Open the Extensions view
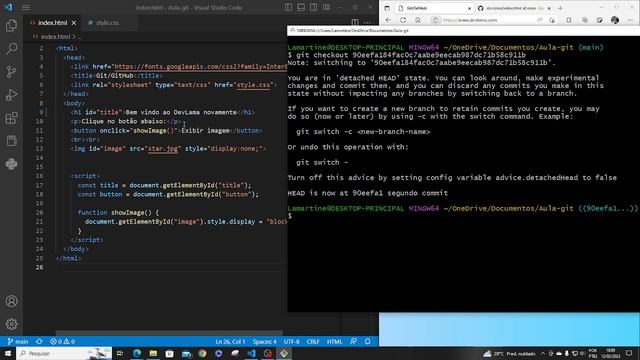 [11, 118]
